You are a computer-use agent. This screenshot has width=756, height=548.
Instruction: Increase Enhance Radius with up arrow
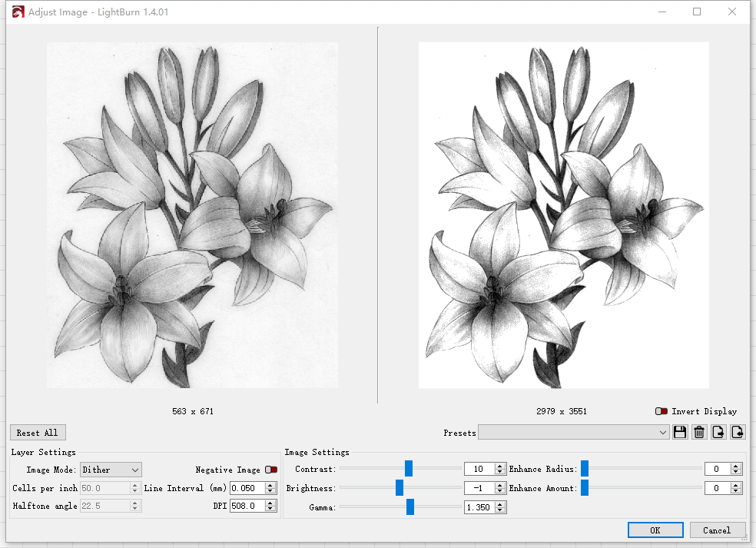click(736, 466)
